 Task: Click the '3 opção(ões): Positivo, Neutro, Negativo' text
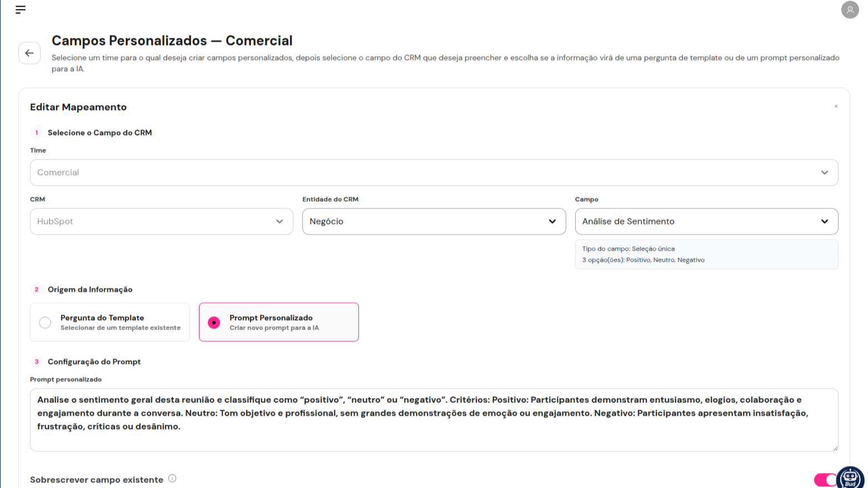pos(643,260)
